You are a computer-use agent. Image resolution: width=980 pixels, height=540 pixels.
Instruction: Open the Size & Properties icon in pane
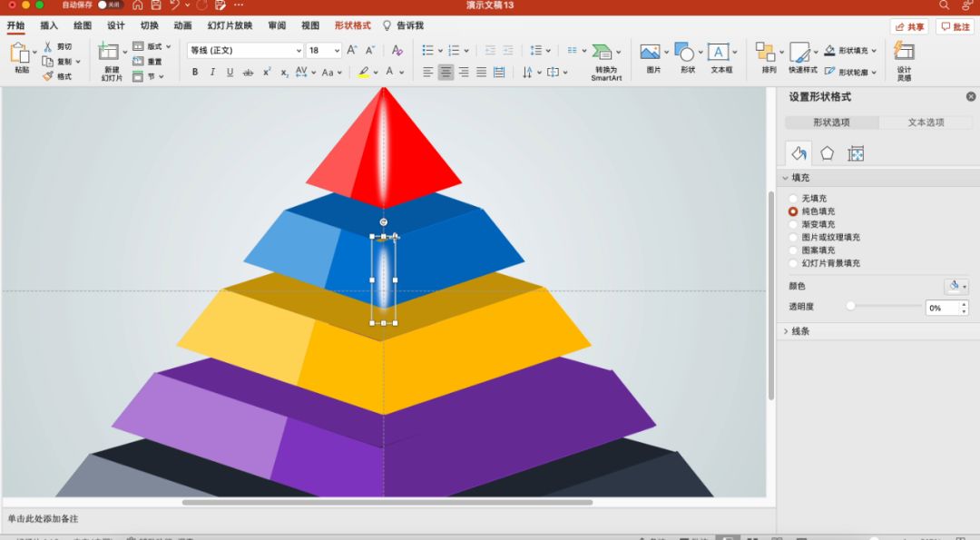856,153
